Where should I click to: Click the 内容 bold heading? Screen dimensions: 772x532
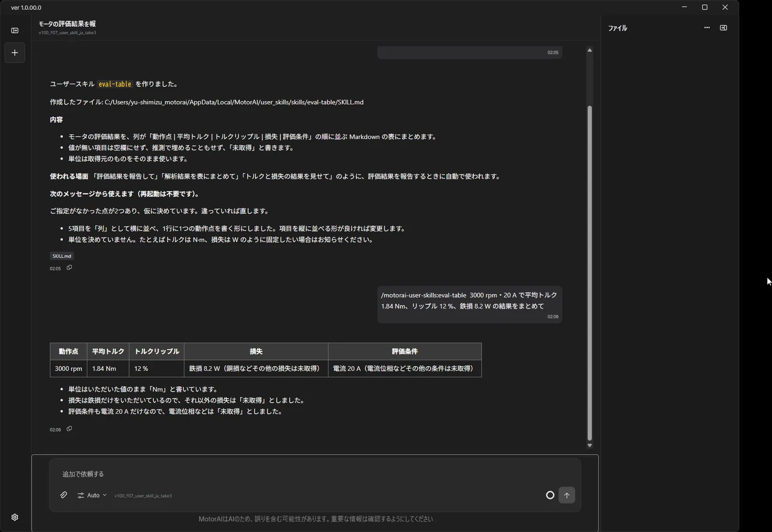[56, 119]
